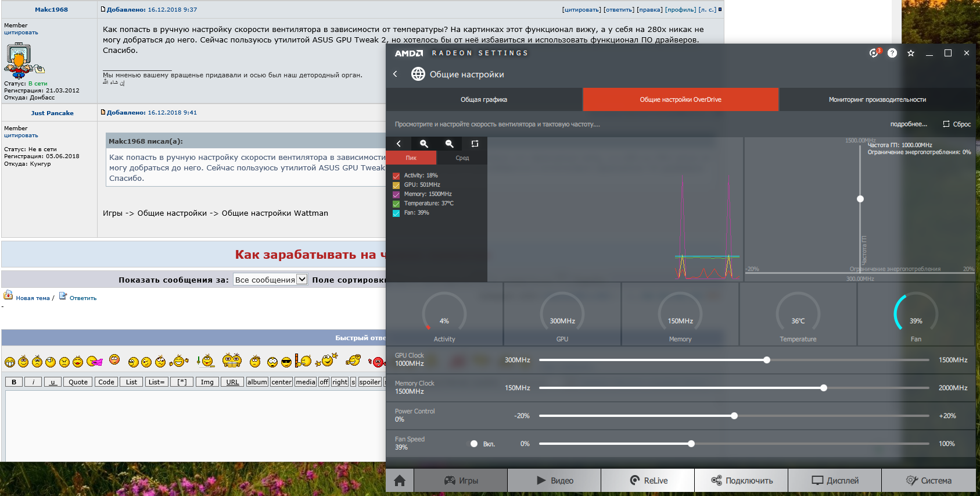Click the spoiler BBCode button
The image size is (980, 496).
pyautogui.click(x=369, y=382)
